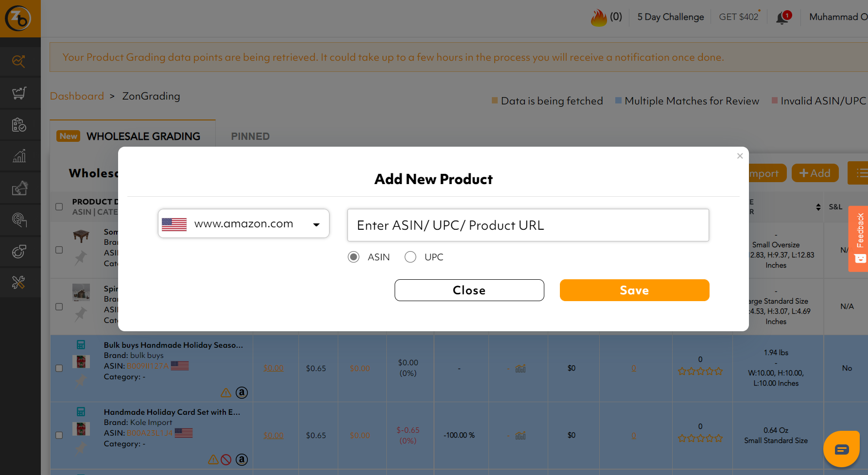
Task: Open the shopping cart sidebar icon
Action: [x=19, y=93]
